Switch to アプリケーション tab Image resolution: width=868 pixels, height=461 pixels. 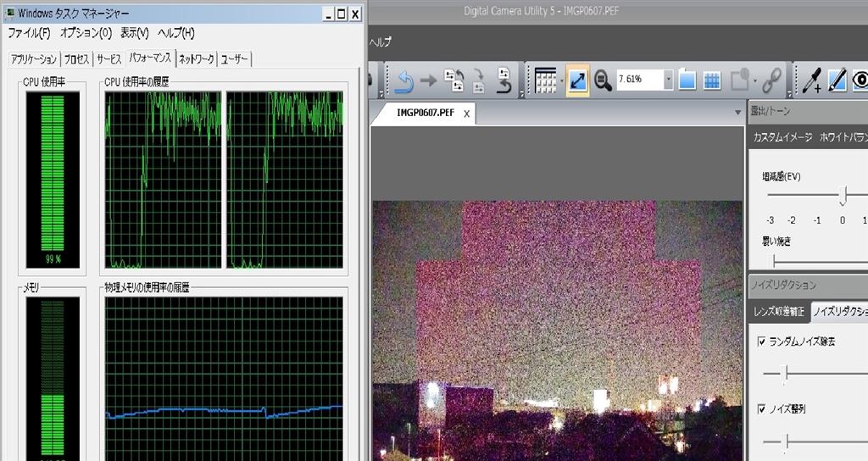[34, 59]
